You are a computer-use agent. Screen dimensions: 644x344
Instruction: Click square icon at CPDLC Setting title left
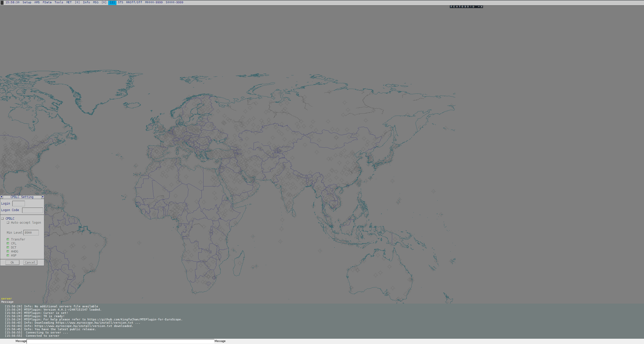pyautogui.click(x=2, y=197)
